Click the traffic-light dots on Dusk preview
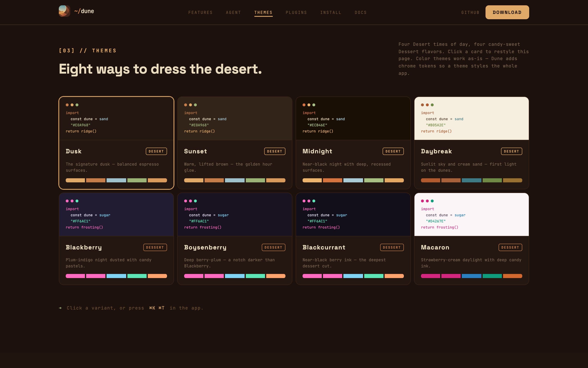The image size is (588, 368). pos(72,105)
